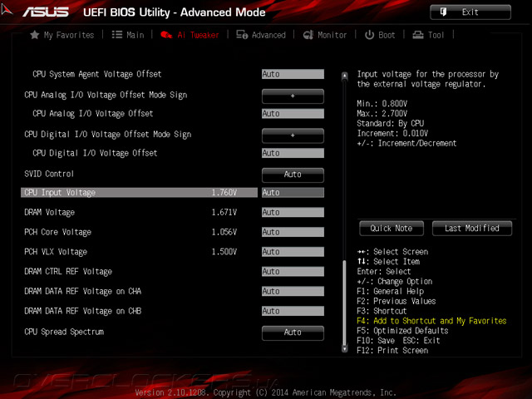This screenshot has height=399, width=532.
Task: Click CPU Input Voltage Auto field
Action: [x=293, y=192]
